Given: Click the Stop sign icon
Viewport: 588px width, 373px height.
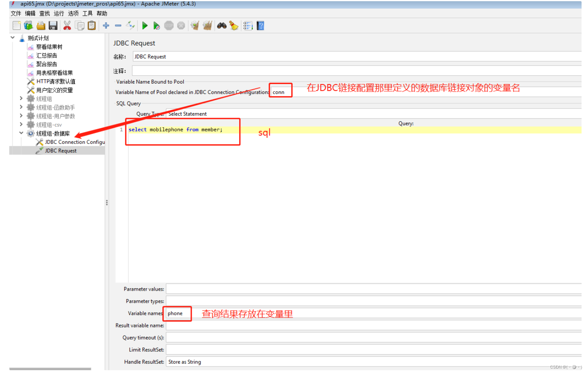Looking at the screenshot, I should coord(169,26).
